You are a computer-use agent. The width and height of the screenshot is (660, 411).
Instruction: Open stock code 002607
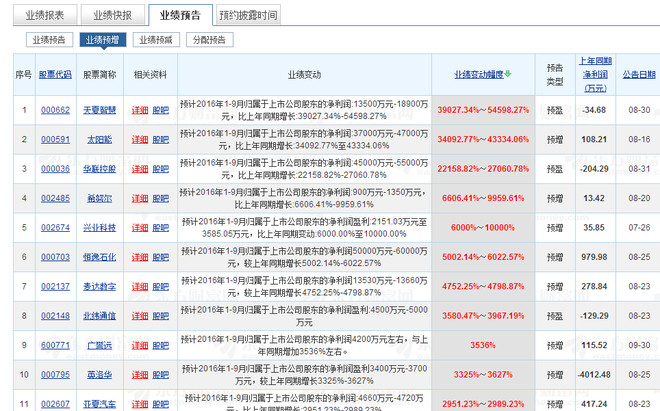pyautogui.click(x=56, y=404)
